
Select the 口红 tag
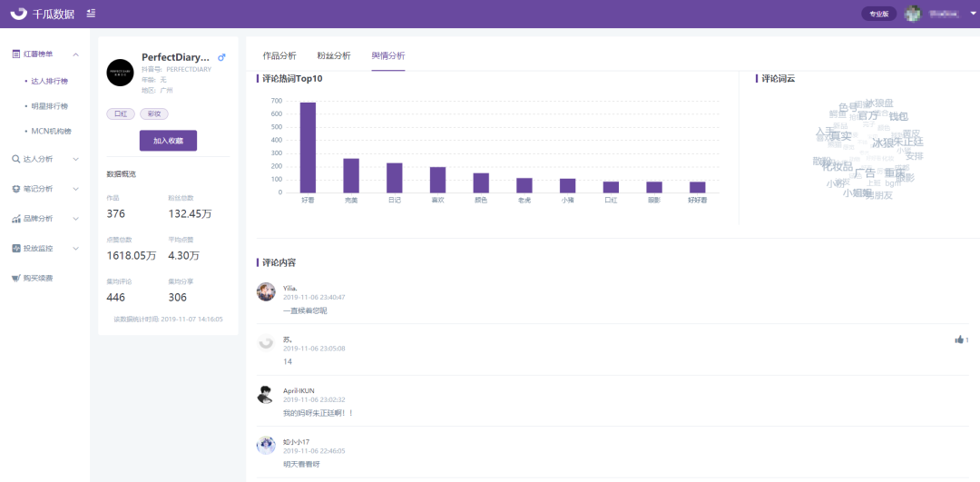[121, 113]
